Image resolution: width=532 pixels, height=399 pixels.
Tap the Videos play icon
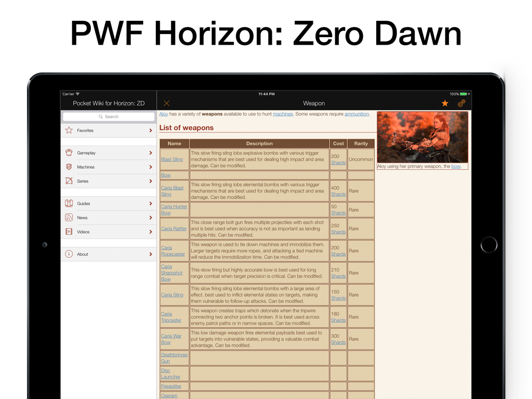(x=69, y=232)
